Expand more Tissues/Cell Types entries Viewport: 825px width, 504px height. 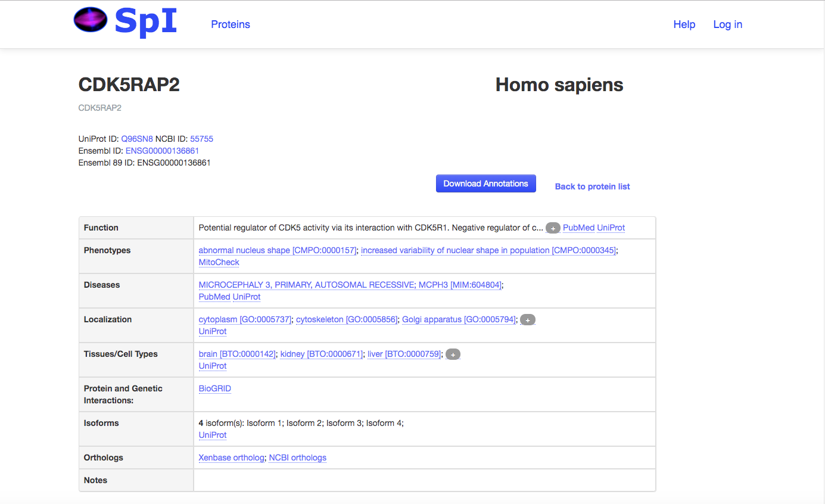click(x=453, y=354)
